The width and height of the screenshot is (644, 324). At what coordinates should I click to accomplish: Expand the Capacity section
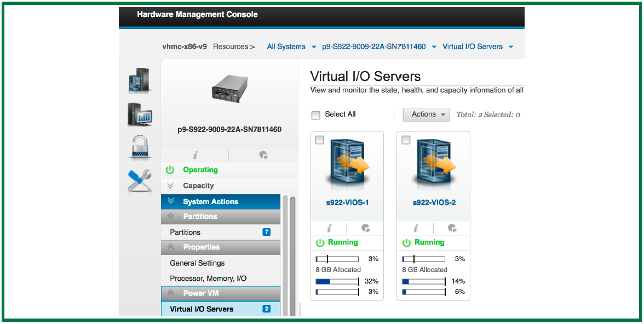(198, 186)
